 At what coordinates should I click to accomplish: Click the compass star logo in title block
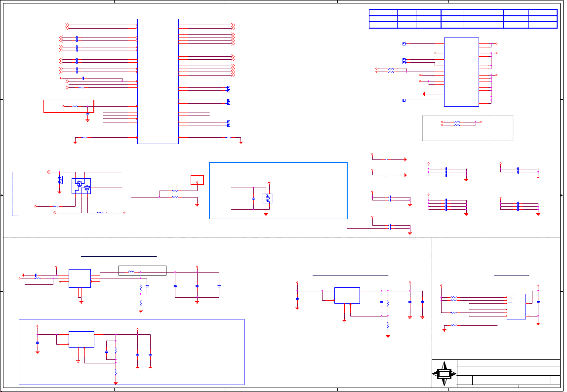point(445,374)
